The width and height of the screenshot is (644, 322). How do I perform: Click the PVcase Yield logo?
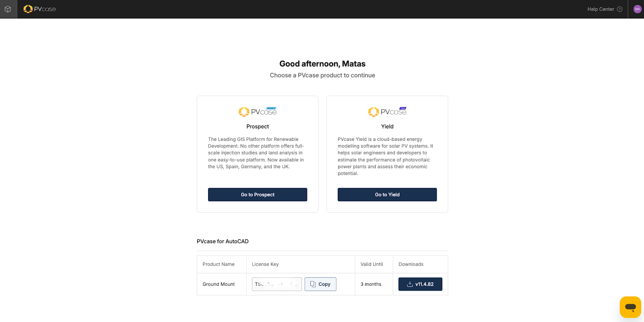(x=387, y=111)
